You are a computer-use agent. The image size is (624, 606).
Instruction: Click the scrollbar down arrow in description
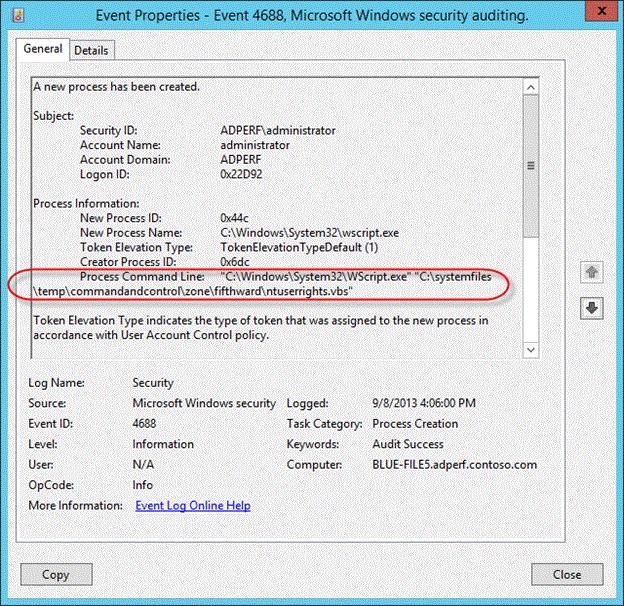530,350
